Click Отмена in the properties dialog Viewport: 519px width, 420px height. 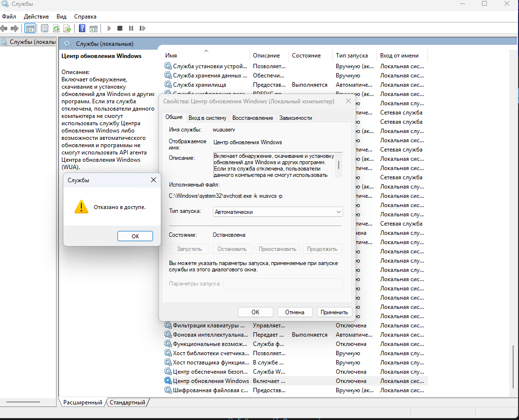point(294,312)
